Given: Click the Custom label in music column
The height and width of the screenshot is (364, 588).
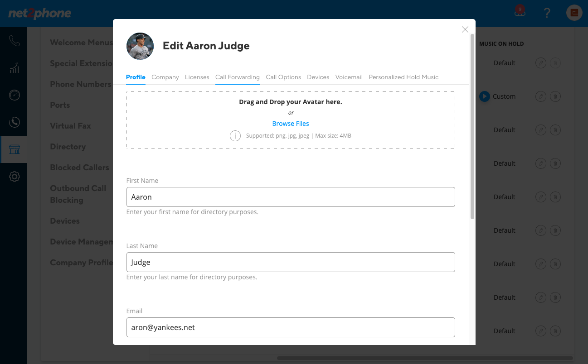Looking at the screenshot, I should coord(504,96).
